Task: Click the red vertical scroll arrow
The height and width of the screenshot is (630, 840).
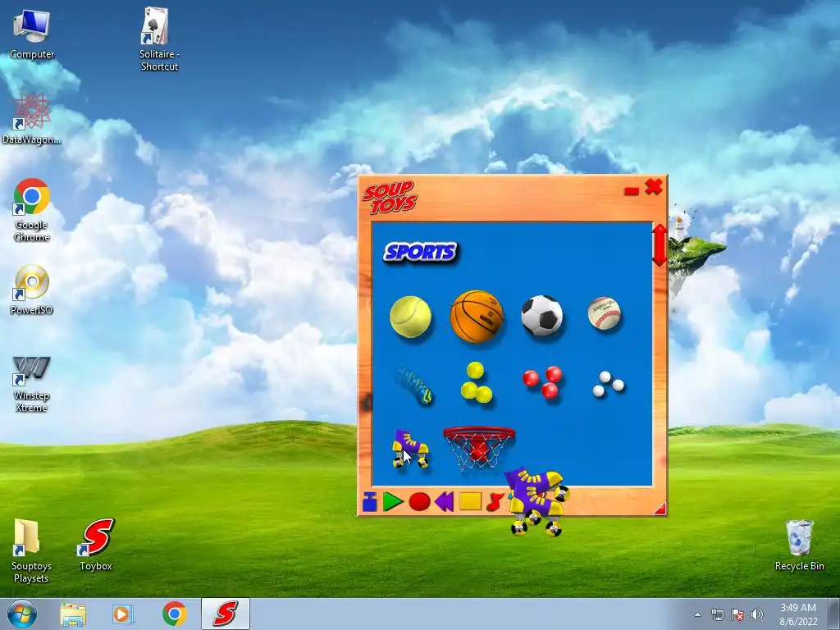Action: point(660,244)
